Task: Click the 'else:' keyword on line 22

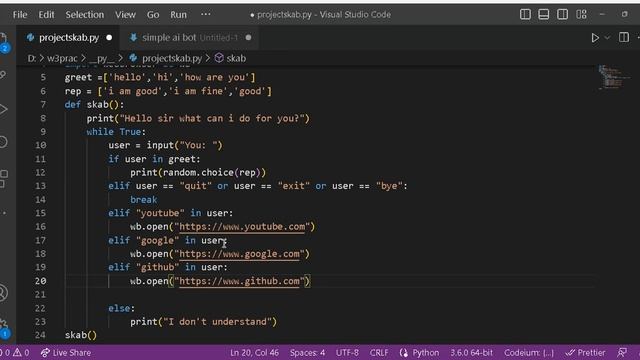Action: point(121,308)
